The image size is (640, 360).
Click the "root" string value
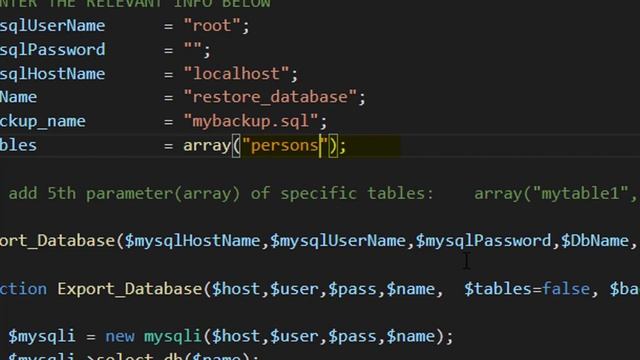(212, 26)
